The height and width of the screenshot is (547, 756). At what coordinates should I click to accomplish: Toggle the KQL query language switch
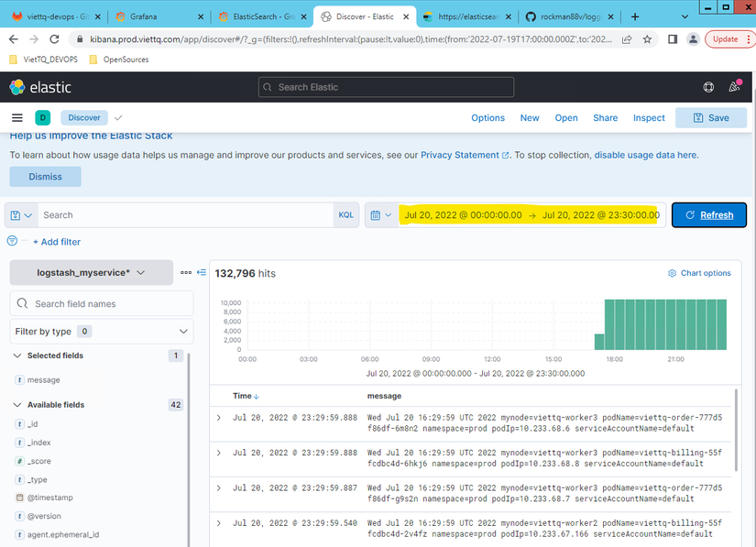[x=345, y=215]
